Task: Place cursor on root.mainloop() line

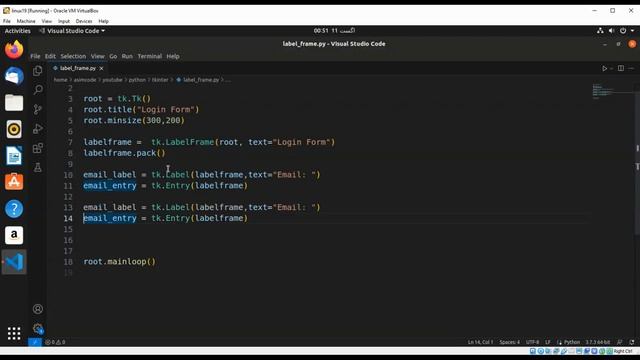Action: [120, 262]
